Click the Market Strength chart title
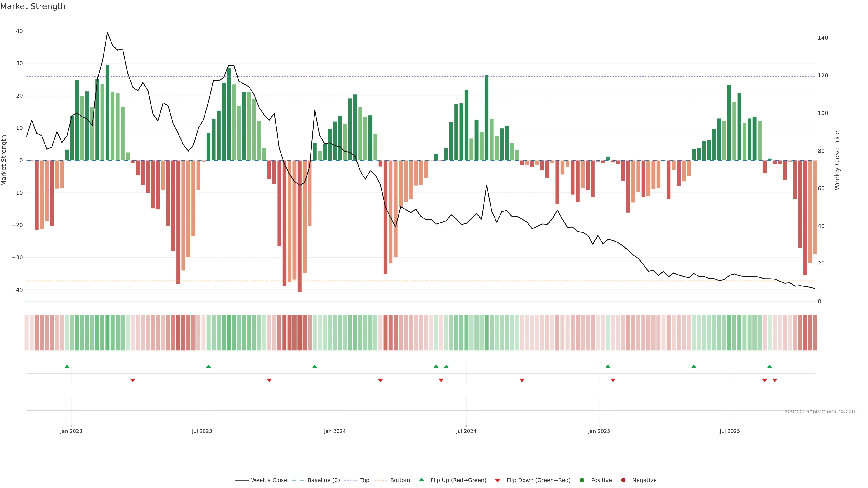The height and width of the screenshot is (488, 868). tap(33, 6)
